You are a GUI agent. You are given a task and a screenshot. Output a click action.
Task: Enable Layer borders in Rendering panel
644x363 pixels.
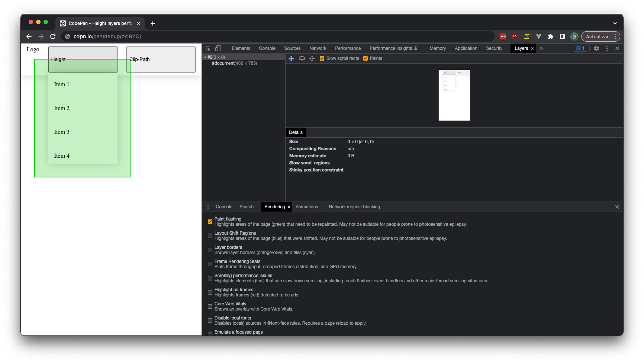210,250
